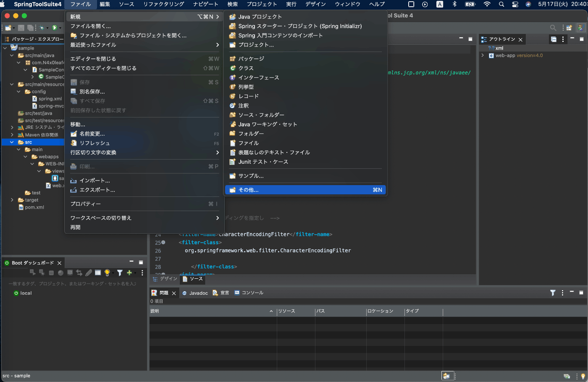The height and width of the screenshot is (382, 588).
Task: Collapse the sample project tree node
Action: [x=5, y=48]
